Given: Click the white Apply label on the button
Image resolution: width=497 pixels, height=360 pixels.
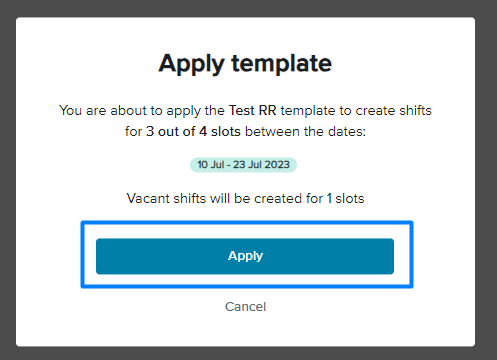Looking at the screenshot, I should point(246,256).
